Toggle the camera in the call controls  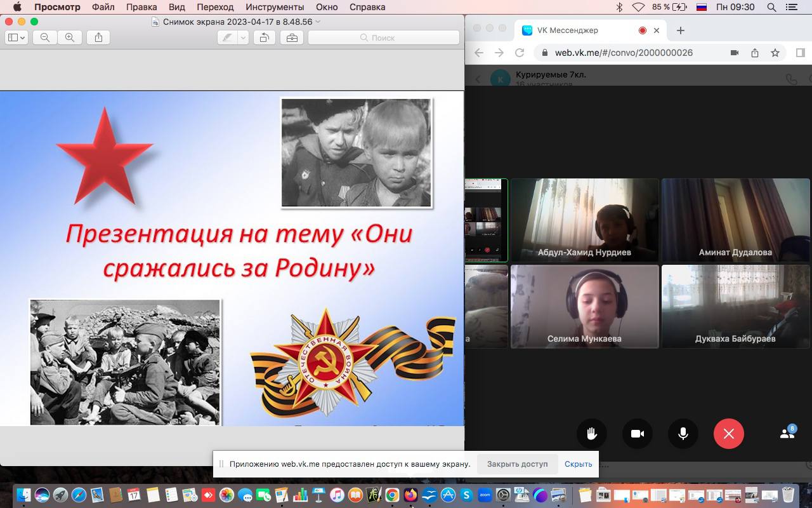[638, 434]
